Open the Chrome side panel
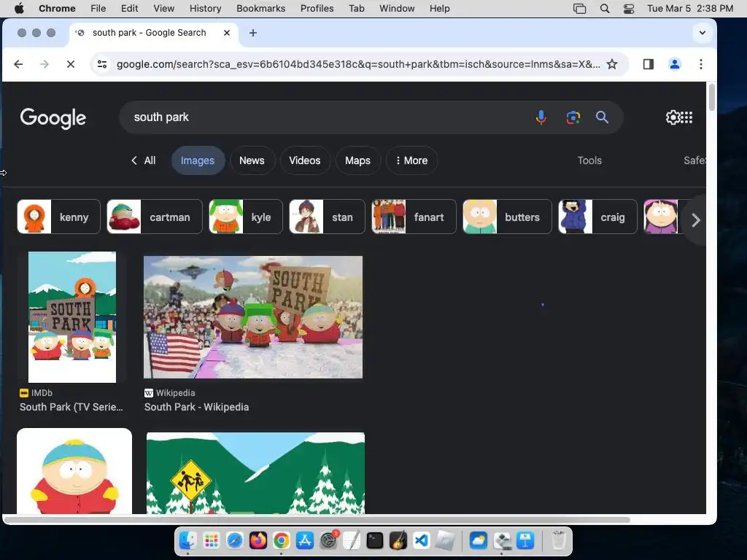This screenshot has height=560, width=747. [649, 64]
